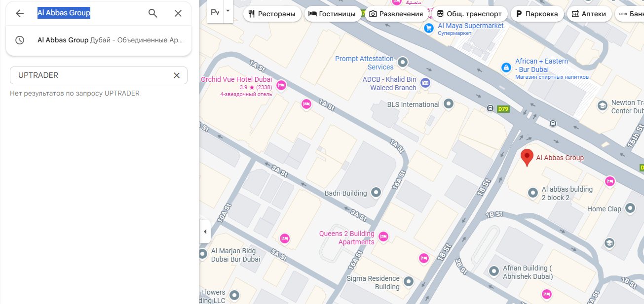Click the no-results message for UPTRADER
This screenshot has height=304, width=644.
(75, 93)
